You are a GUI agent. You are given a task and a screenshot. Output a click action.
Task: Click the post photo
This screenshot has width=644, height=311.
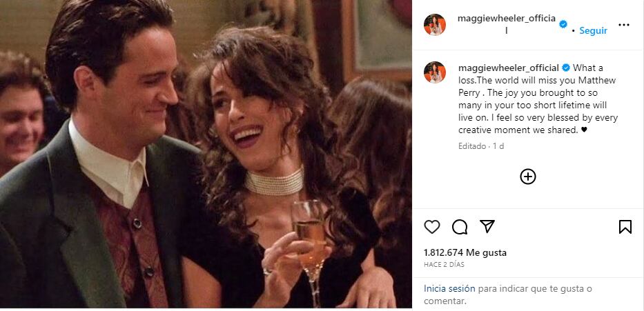(206, 155)
